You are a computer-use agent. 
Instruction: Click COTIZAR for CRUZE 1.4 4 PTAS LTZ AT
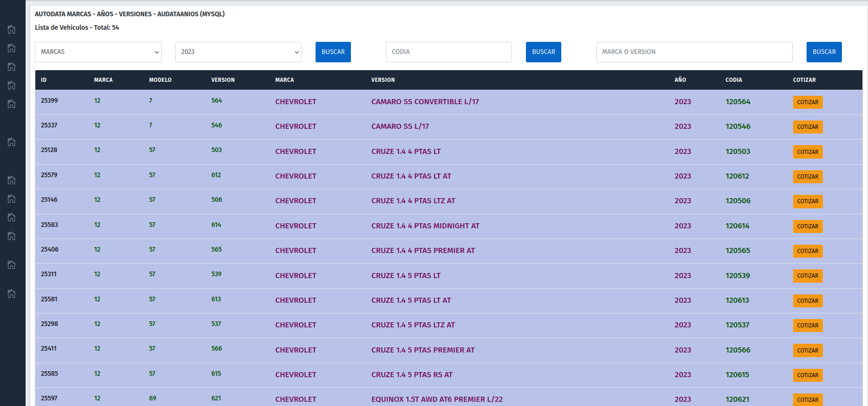click(807, 201)
